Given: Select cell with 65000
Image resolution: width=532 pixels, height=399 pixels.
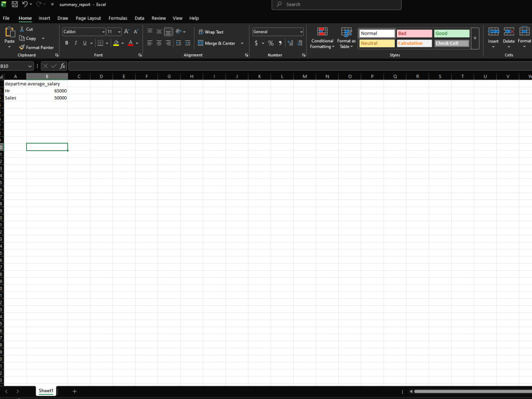Looking at the screenshot, I should (x=47, y=91).
